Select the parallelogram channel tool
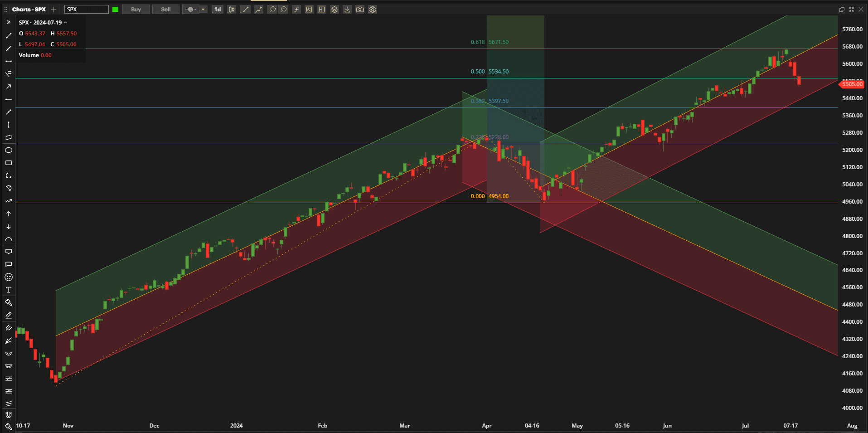This screenshot has height=433, width=868. pos(8,137)
